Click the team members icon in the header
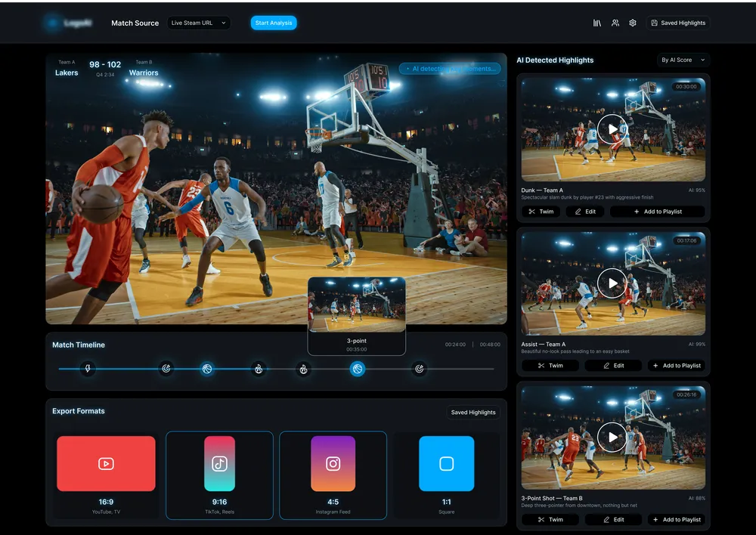 [615, 23]
